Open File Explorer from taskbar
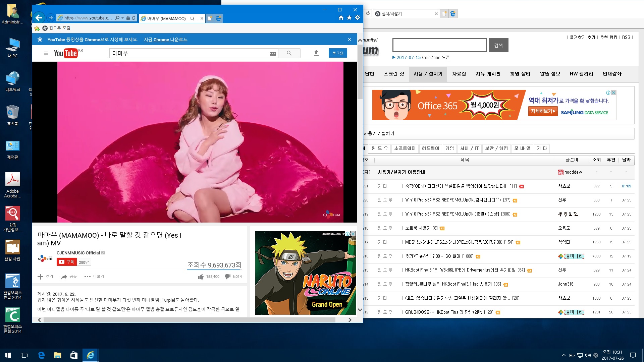 click(57, 355)
